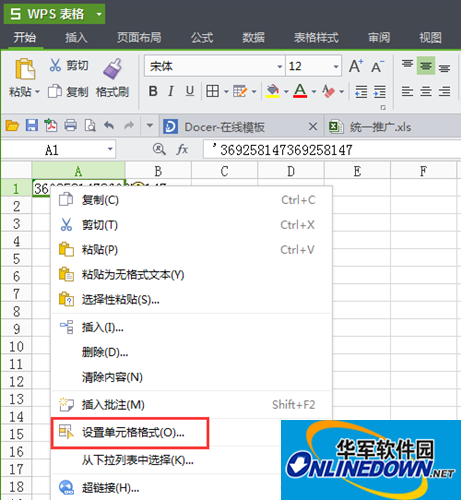This screenshot has height=500, width=461.
Task: Switch to the 页面布局 ribbon tab
Action: [139, 38]
